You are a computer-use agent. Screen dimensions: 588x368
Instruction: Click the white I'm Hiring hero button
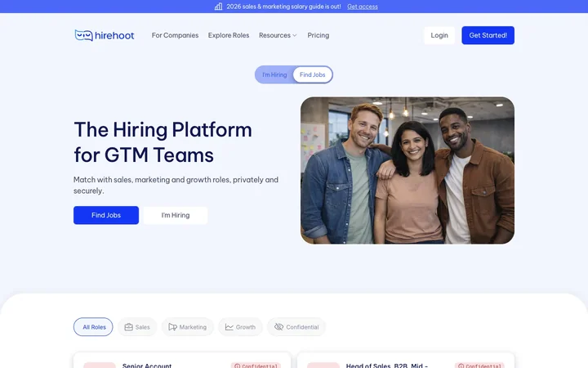176,215
